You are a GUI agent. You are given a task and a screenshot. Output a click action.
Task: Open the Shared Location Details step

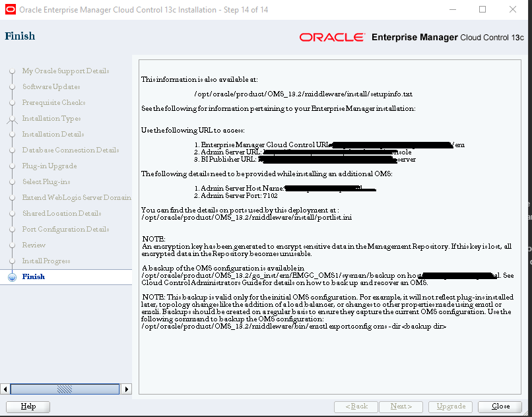[x=63, y=213]
